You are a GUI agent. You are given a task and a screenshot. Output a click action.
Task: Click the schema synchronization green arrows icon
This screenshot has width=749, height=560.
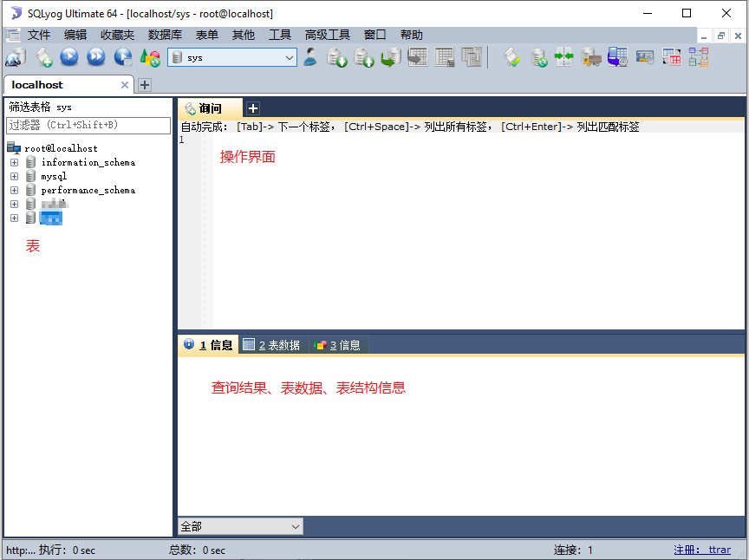coord(563,57)
